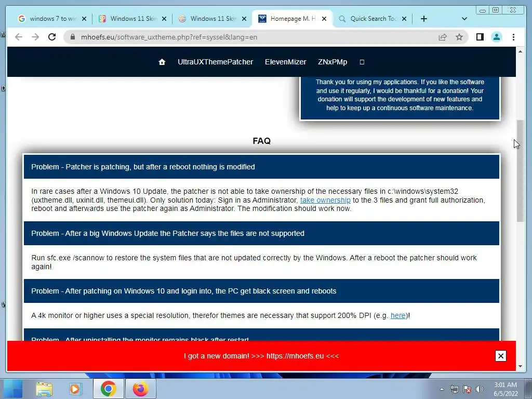
Task: Dismiss the red new domain banner
Action: point(500,356)
